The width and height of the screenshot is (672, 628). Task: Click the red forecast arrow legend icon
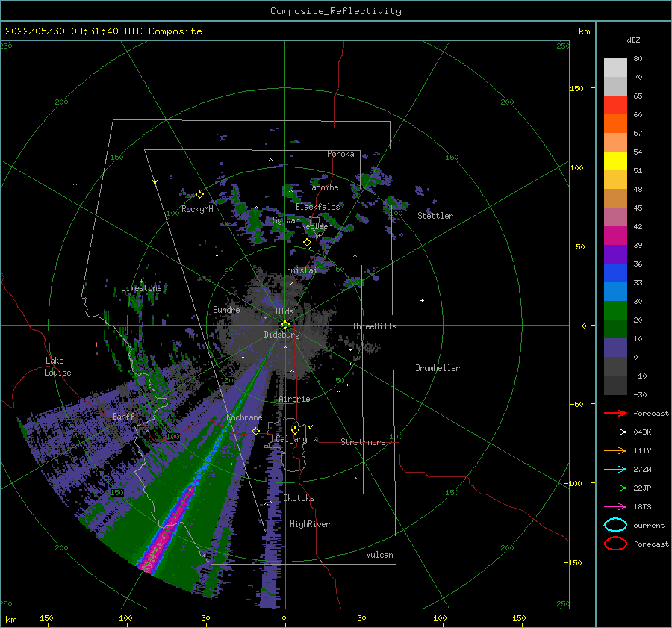coord(615,413)
